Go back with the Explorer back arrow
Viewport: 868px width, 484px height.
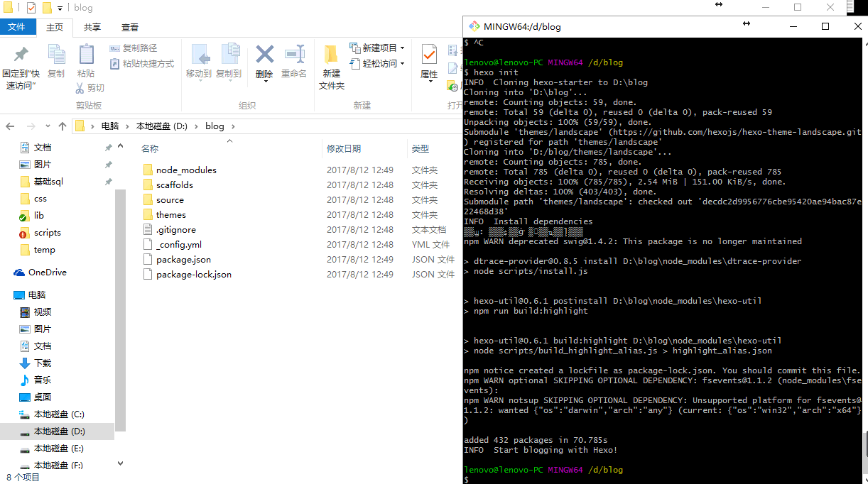tap(10, 126)
